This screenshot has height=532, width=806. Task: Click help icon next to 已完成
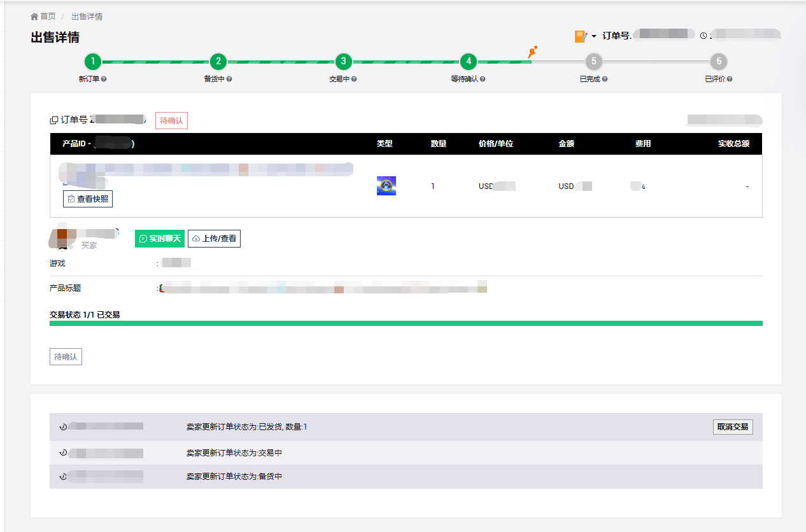pos(605,80)
